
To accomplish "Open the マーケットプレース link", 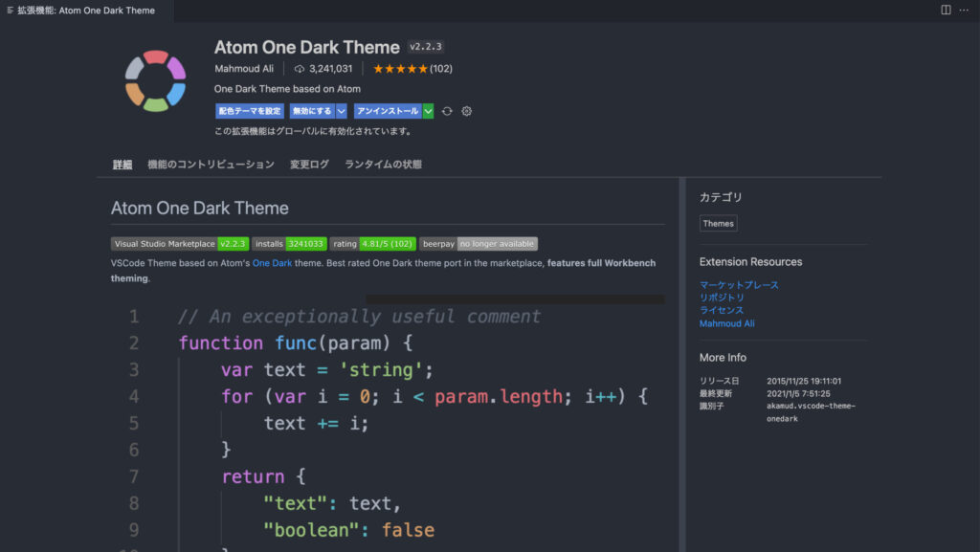I will click(x=739, y=285).
